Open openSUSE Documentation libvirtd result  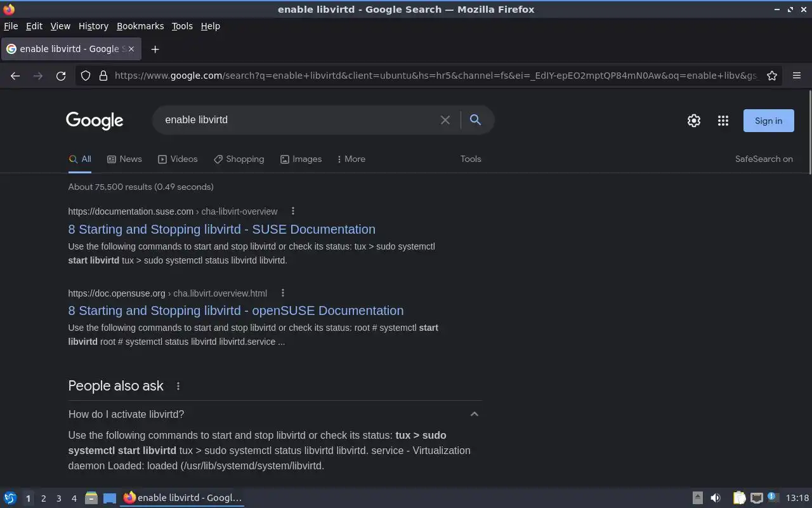pyautogui.click(x=236, y=311)
